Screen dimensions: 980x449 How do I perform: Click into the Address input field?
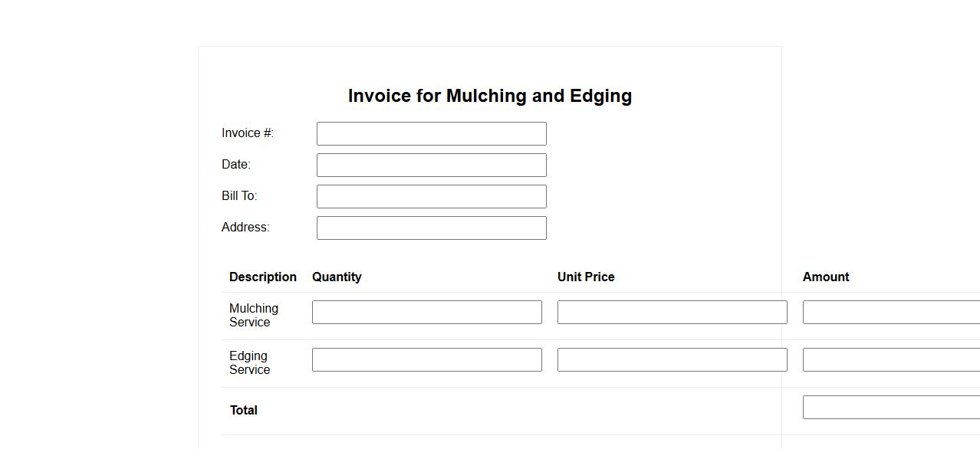[x=431, y=228]
